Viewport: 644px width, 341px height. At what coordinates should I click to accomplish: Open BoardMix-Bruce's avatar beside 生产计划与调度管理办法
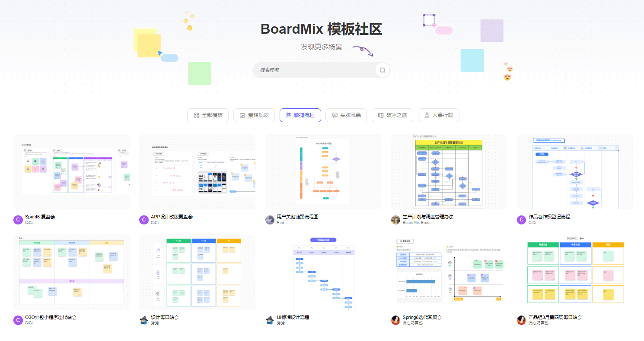(x=395, y=220)
